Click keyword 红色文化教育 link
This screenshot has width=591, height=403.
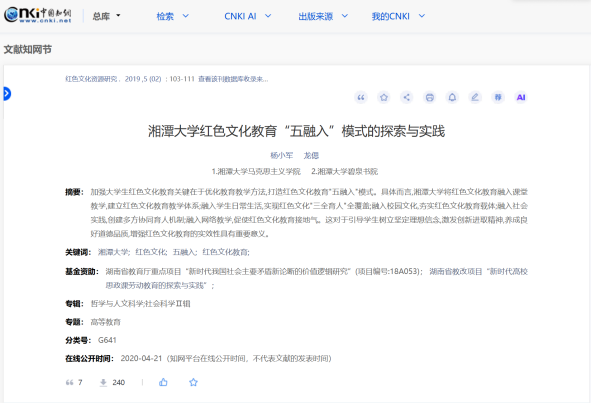click(225, 252)
